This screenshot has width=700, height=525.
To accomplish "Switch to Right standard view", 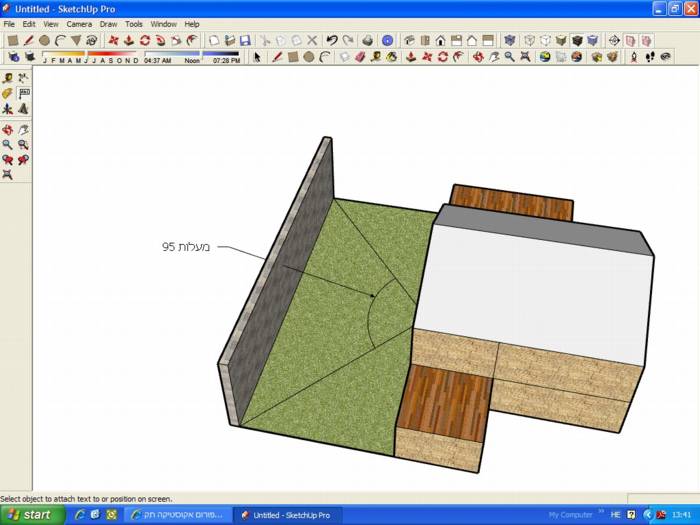I will (456, 41).
